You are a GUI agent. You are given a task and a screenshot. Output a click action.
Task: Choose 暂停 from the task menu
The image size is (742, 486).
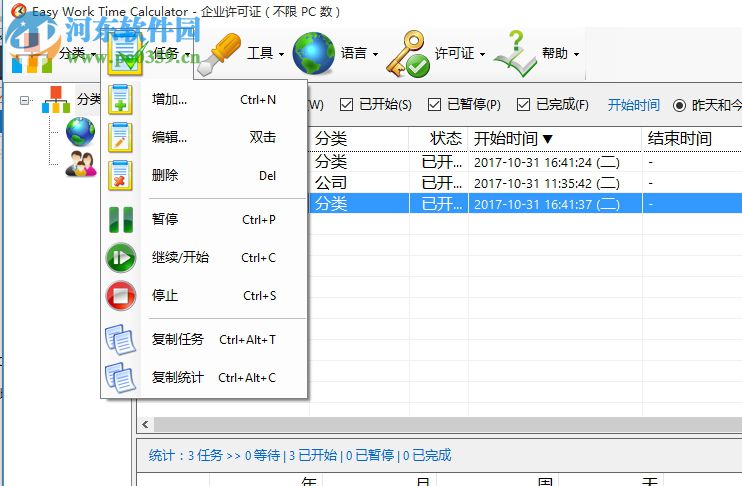(x=204, y=220)
